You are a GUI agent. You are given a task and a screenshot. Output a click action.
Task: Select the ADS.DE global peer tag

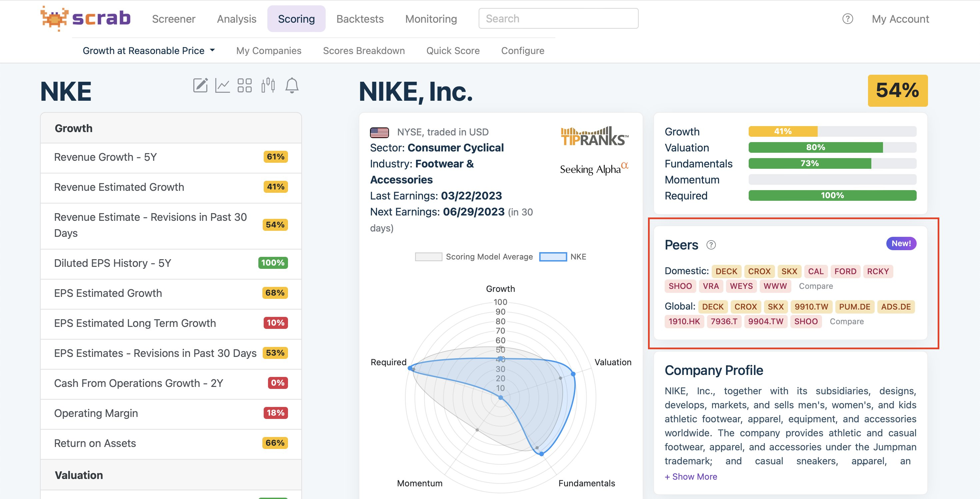(896, 307)
